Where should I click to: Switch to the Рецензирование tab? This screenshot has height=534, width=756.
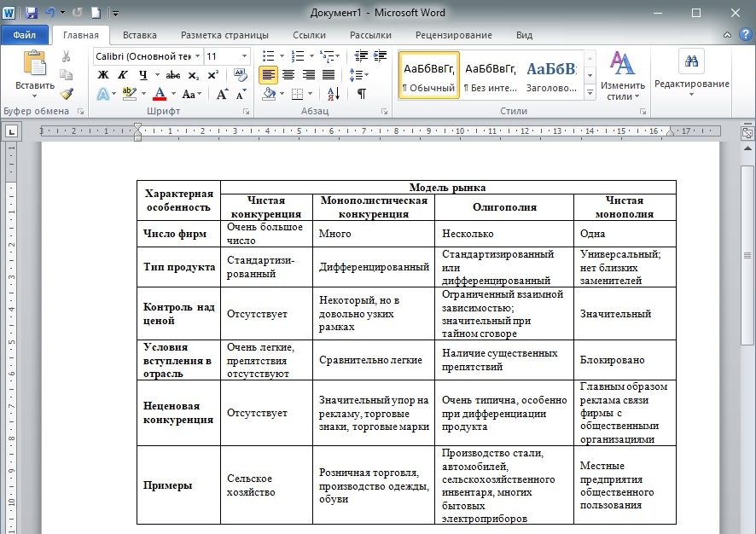click(454, 35)
